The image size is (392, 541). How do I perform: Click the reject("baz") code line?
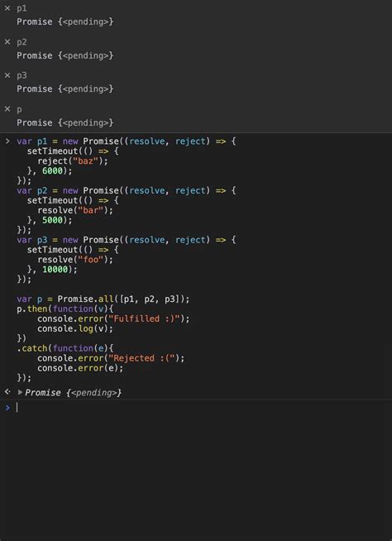(x=73, y=161)
